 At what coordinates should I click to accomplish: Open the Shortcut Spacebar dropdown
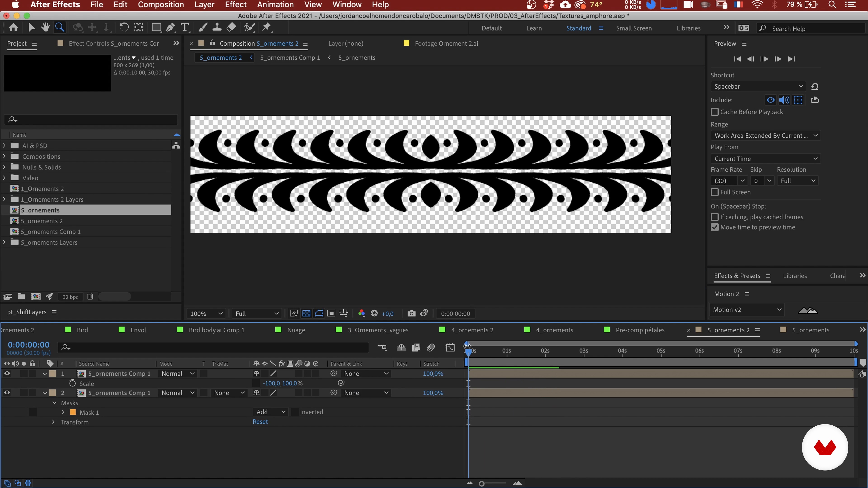758,87
